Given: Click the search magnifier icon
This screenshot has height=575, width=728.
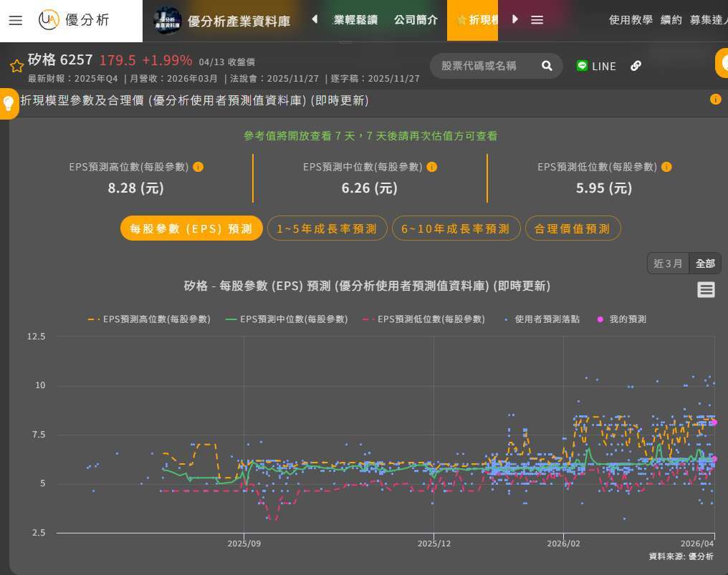Looking at the screenshot, I should tap(547, 66).
